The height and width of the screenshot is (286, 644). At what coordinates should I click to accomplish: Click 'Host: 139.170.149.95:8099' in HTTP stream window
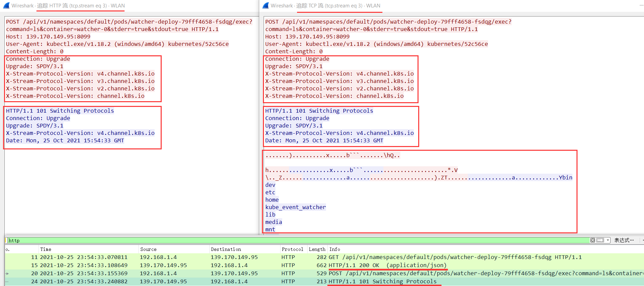[48, 36]
